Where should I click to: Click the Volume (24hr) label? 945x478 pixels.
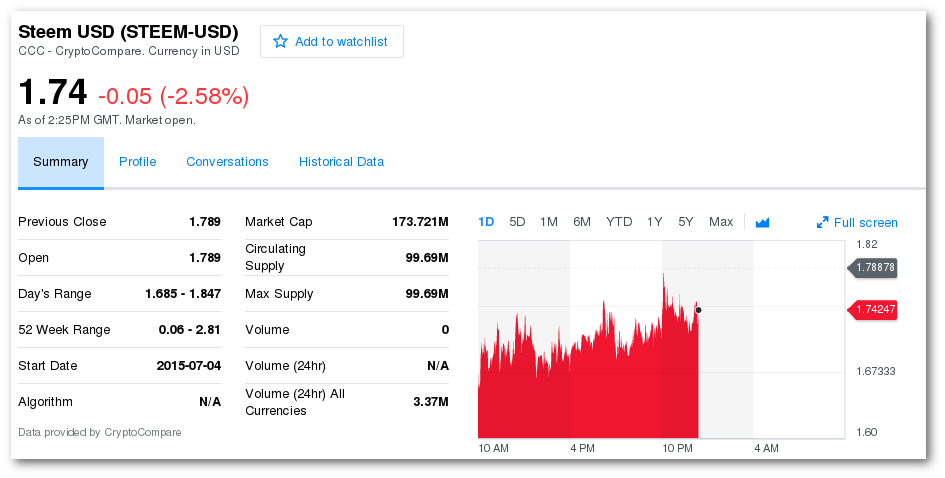click(285, 366)
